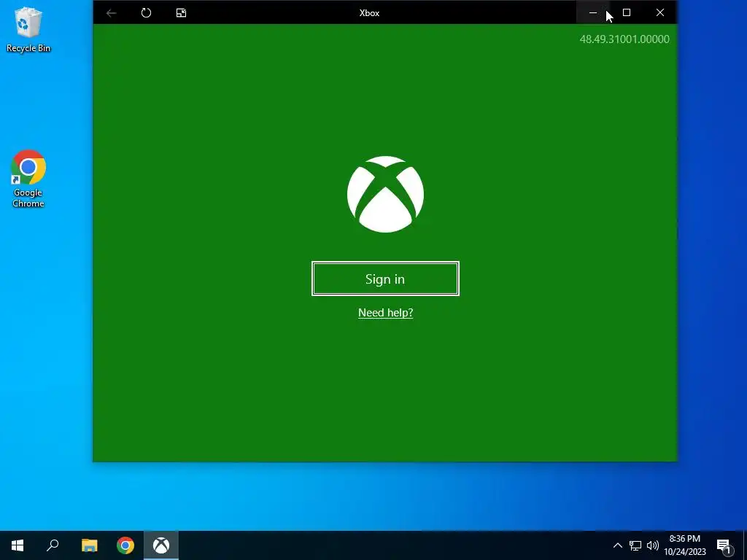Open the Need help? link
Image resolution: width=747 pixels, height=560 pixels.
tap(385, 312)
